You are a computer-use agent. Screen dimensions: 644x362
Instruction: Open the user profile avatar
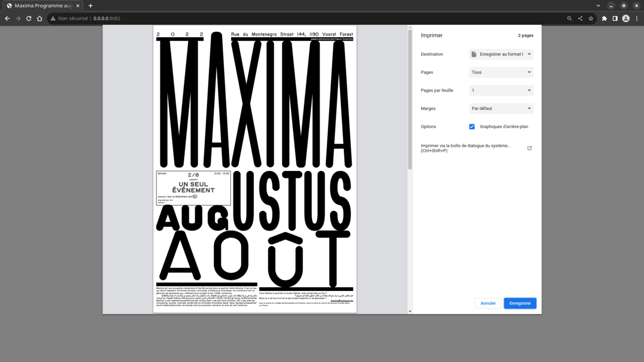tap(626, 19)
